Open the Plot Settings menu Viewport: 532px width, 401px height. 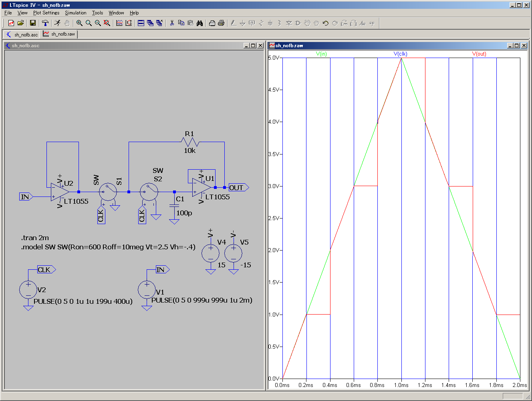(x=46, y=13)
